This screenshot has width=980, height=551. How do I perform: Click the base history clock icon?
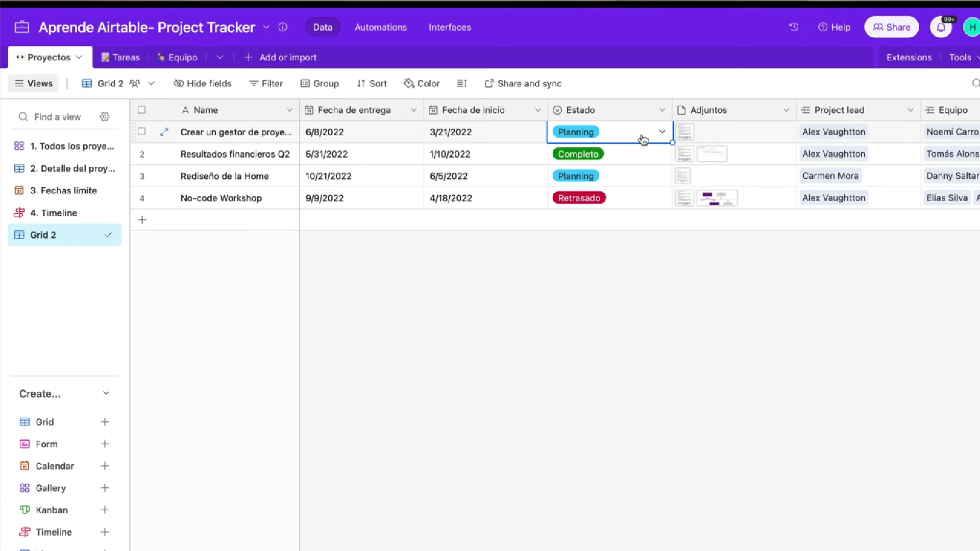pyautogui.click(x=794, y=27)
